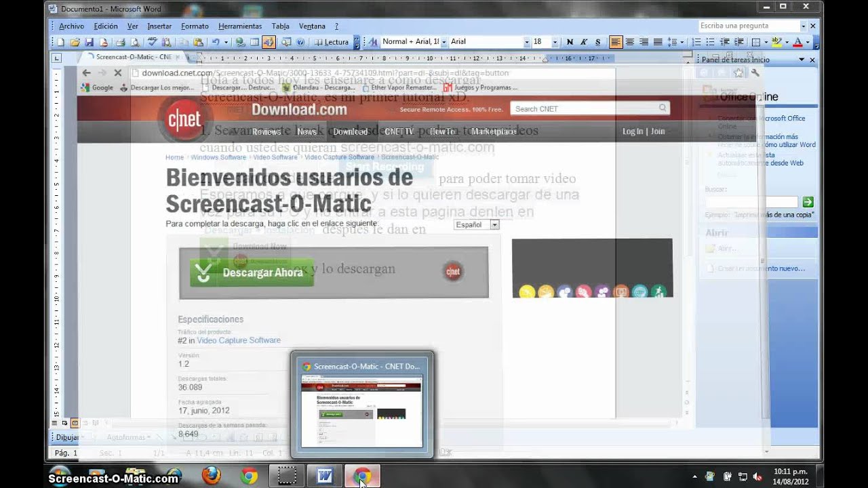Click the Print icon in Word toolbar
This screenshot has height=488, width=868.
(120, 42)
